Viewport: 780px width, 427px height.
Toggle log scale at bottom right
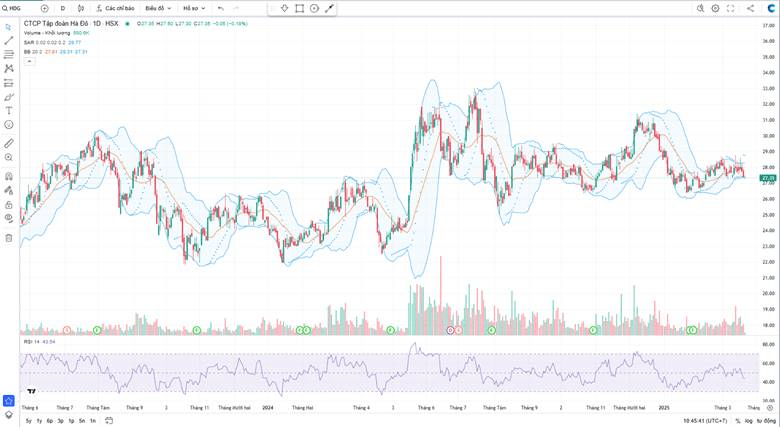click(x=750, y=421)
